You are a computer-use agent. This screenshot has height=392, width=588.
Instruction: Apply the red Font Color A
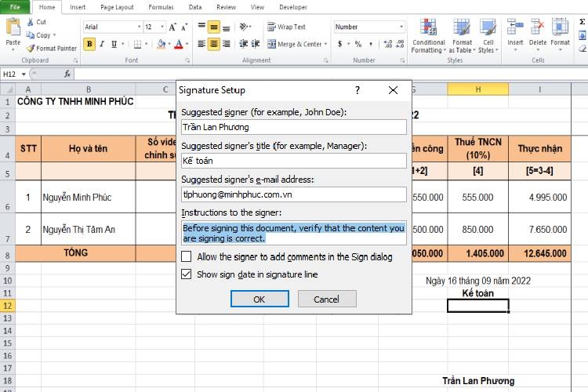point(179,44)
